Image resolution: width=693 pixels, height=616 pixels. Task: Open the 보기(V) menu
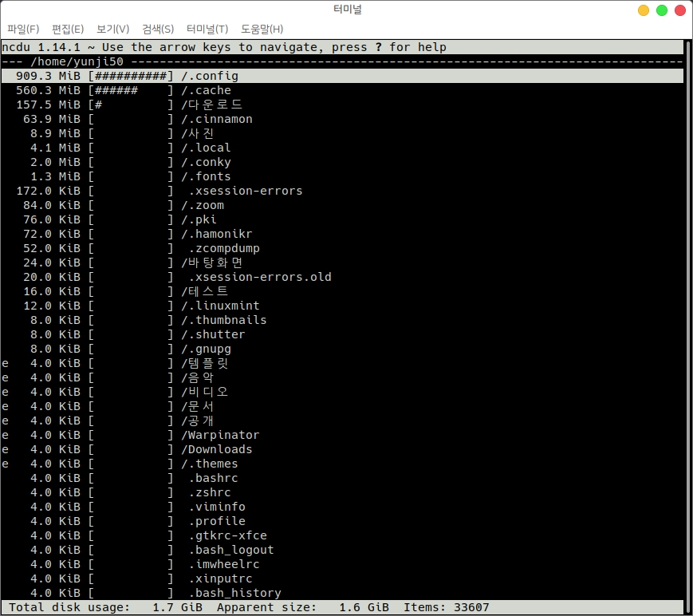pos(112,30)
